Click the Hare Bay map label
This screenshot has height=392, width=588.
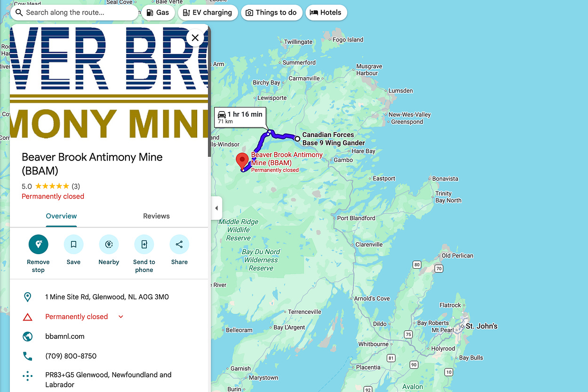click(364, 152)
